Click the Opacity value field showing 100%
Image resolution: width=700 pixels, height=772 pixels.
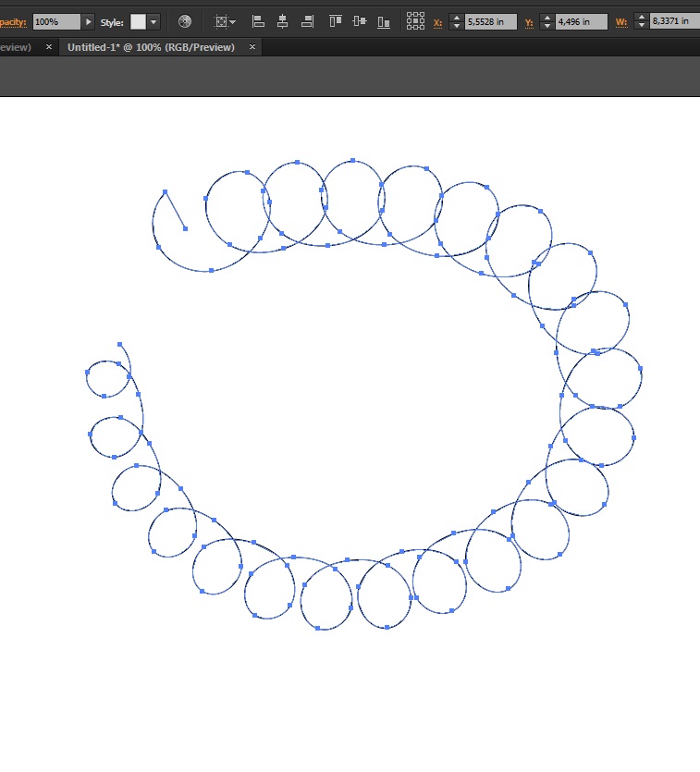56,21
